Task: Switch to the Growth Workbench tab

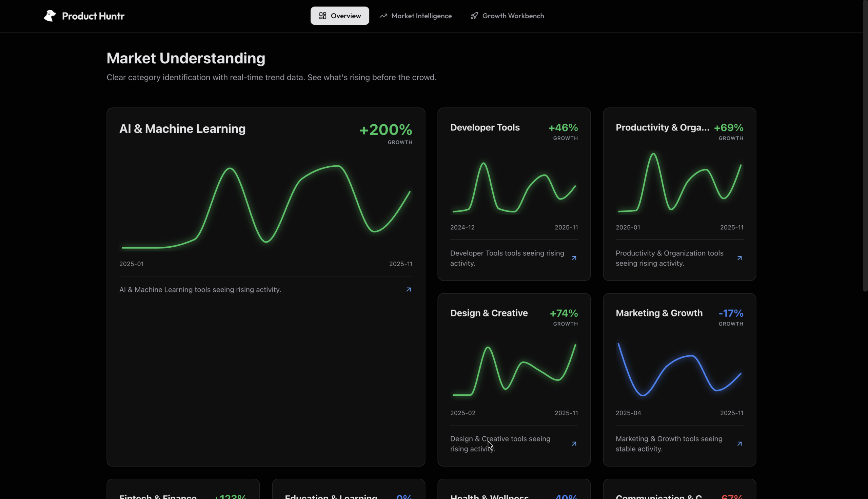Action: (x=513, y=16)
